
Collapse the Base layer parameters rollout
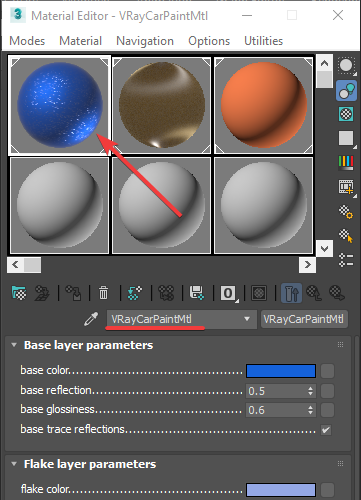14,345
